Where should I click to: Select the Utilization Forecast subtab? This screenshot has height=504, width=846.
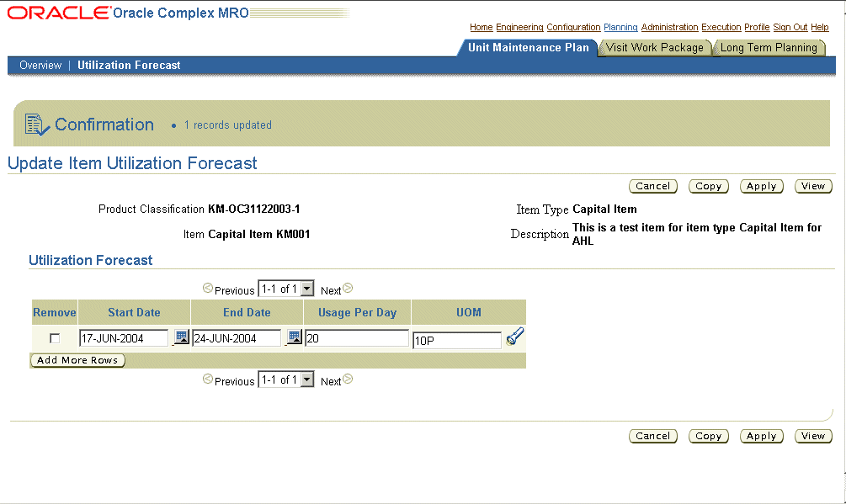coord(129,66)
